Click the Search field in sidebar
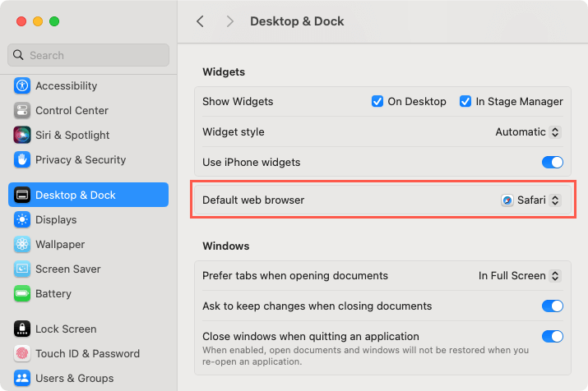588x391 pixels. coord(89,56)
